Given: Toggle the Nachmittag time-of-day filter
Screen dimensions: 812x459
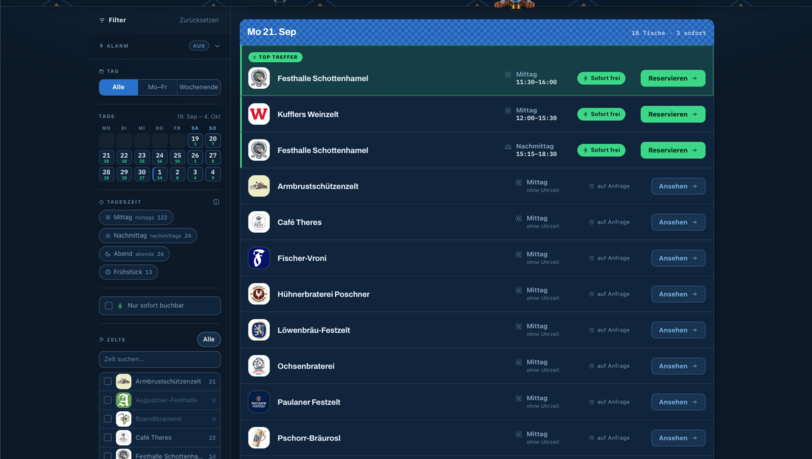Looking at the screenshot, I should click(148, 236).
